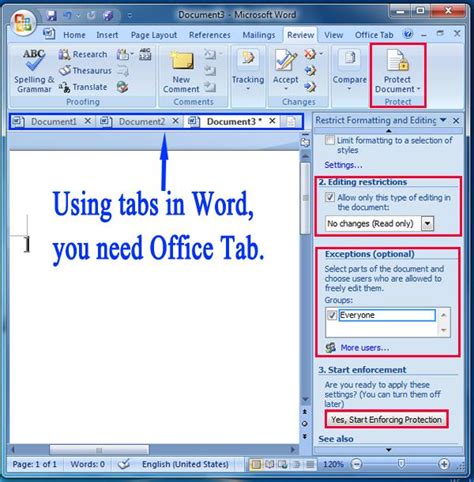Click Yes, Start Enforcing Protection button
Screen dimensions: 474x482
[x=386, y=419]
